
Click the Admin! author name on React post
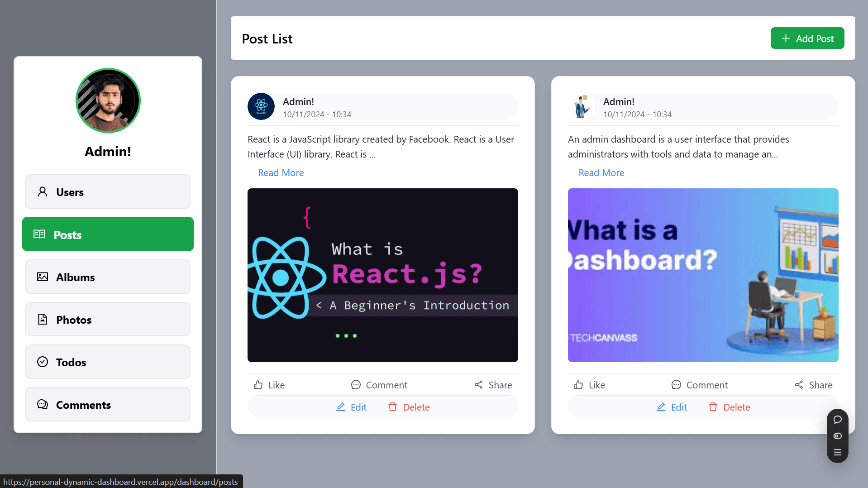coord(298,101)
